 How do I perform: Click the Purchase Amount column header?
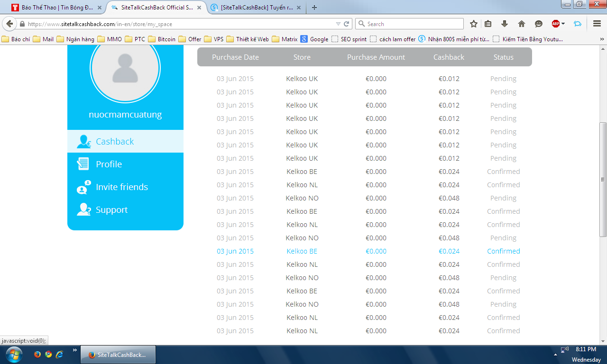pos(376,57)
